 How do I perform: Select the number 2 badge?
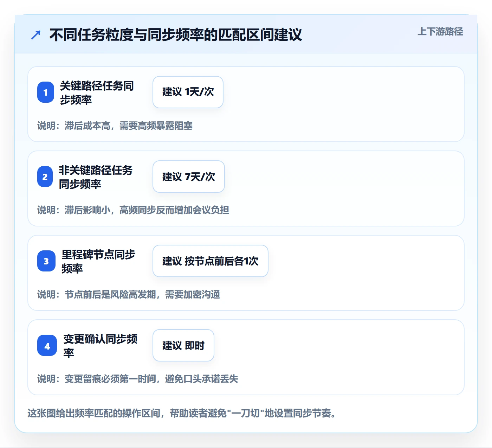point(45,177)
